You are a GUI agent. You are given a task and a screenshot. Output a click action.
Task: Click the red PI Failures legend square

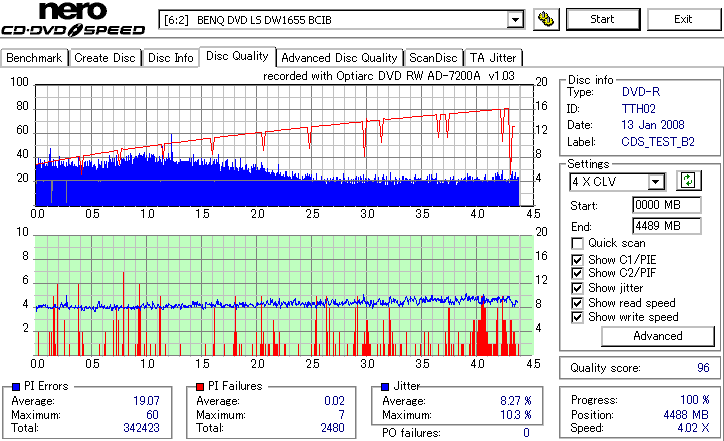tap(200, 387)
